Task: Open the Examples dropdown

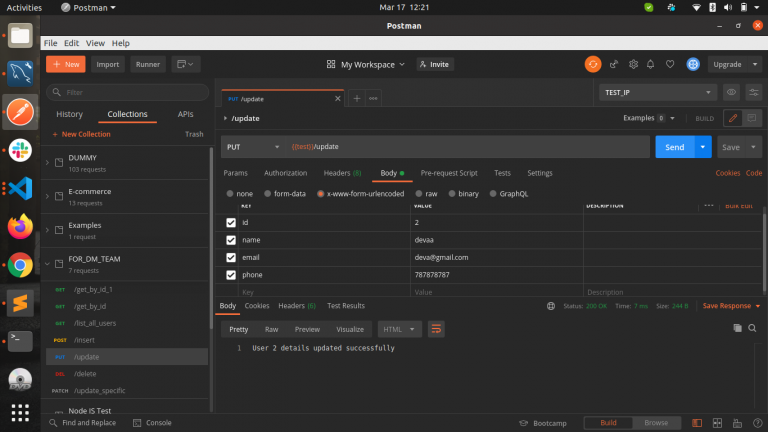Action: click(x=649, y=118)
